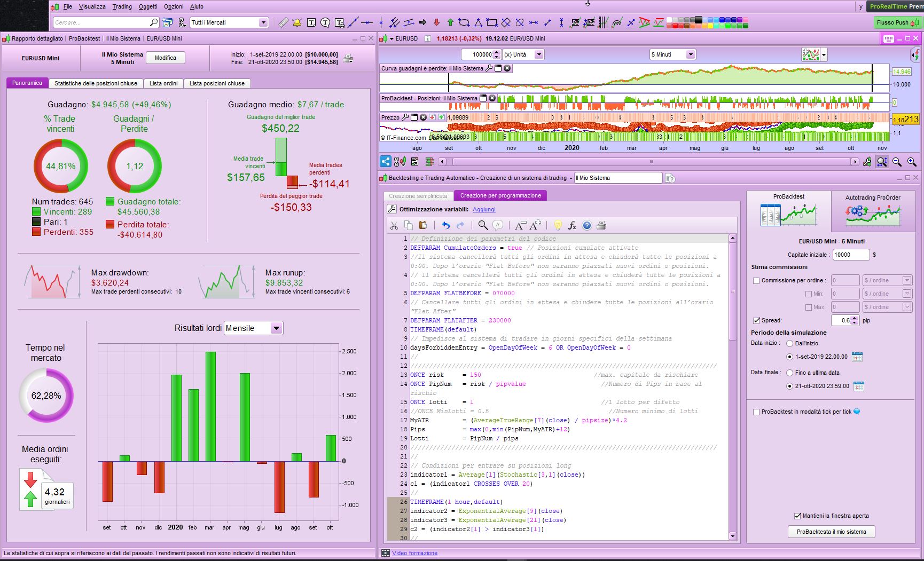Undo the last code edit
The width and height of the screenshot is (924, 561).
pos(446,225)
